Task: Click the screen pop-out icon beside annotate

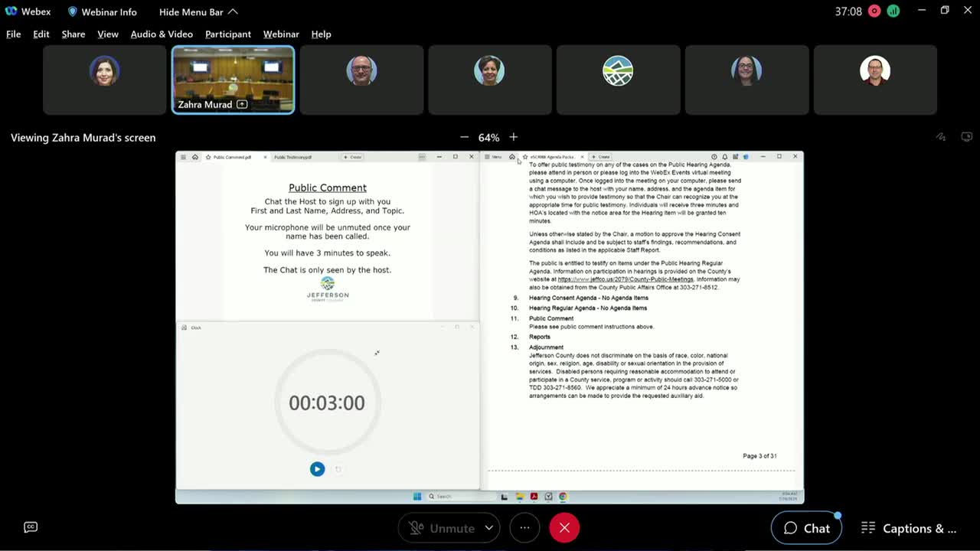Action: coord(966,137)
